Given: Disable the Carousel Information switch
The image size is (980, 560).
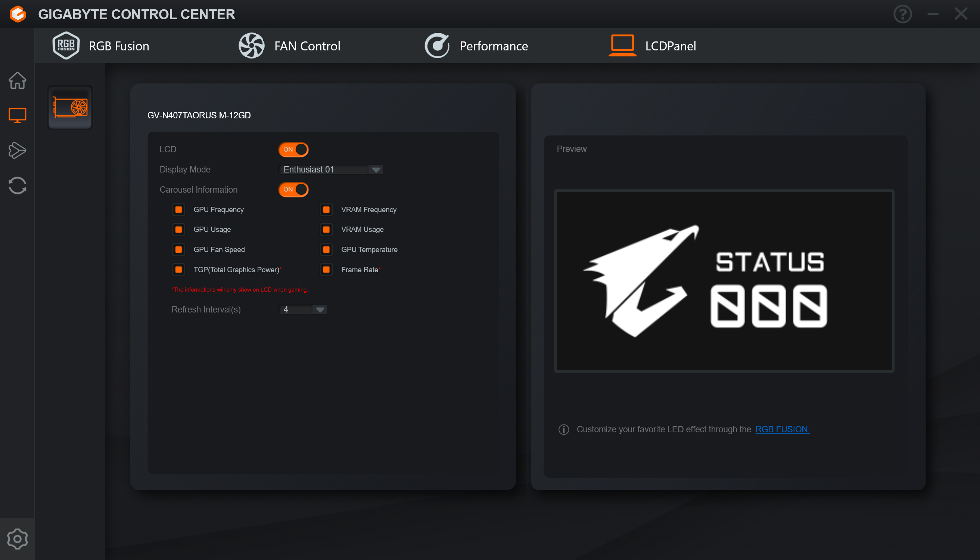Looking at the screenshot, I should 293,189.
